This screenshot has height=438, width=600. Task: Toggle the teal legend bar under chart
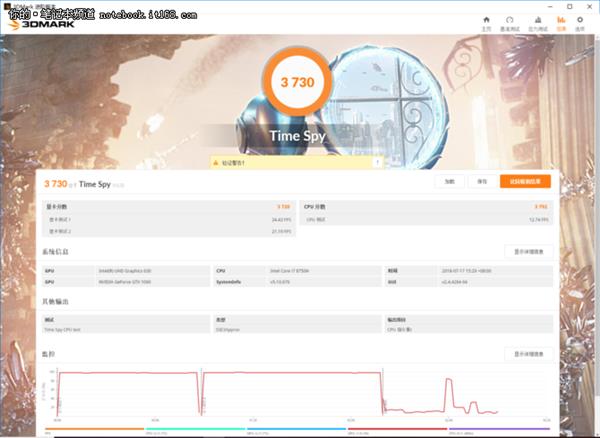(x=195, y=429)
